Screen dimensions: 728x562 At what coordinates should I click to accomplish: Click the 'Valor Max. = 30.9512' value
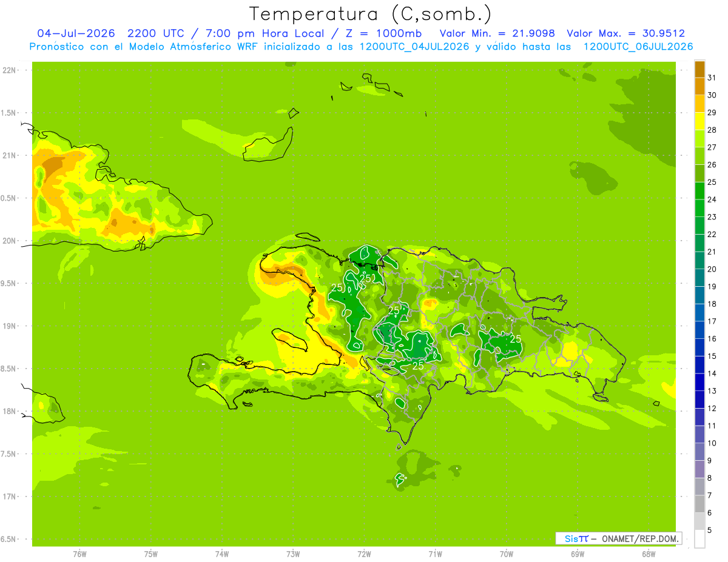tap(625, 33)
